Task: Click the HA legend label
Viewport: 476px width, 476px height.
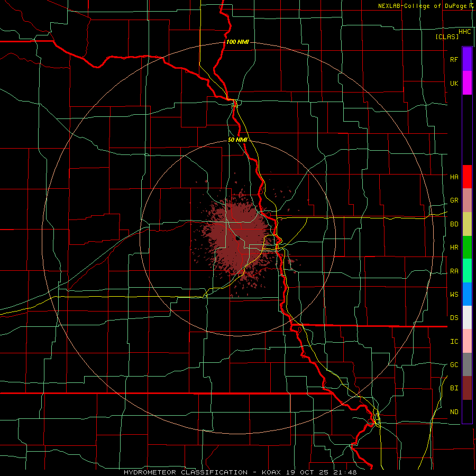Action: tap(454, 177)
